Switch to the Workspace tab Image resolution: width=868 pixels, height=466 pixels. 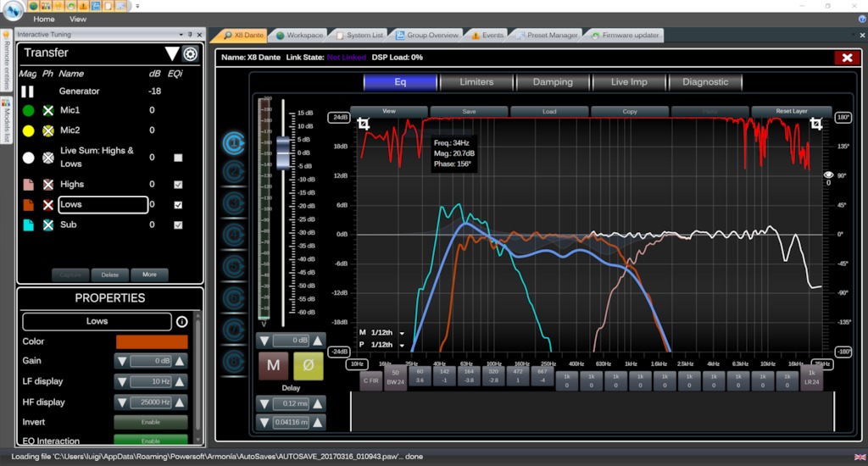pyautogui.click(x=298, y=36)
